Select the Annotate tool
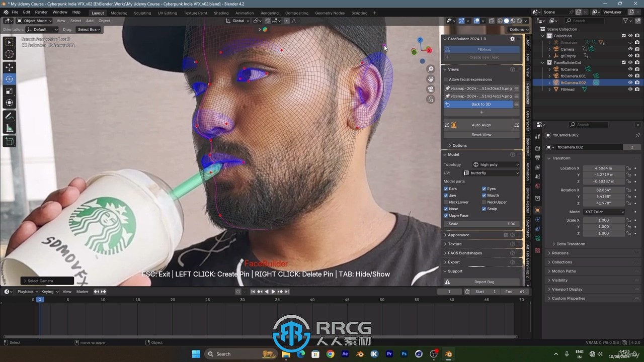 [10, 116]
